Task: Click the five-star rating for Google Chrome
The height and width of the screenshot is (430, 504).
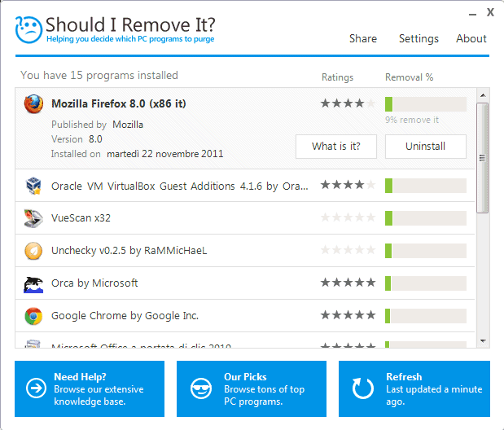Action: click(x=348, y=315)
